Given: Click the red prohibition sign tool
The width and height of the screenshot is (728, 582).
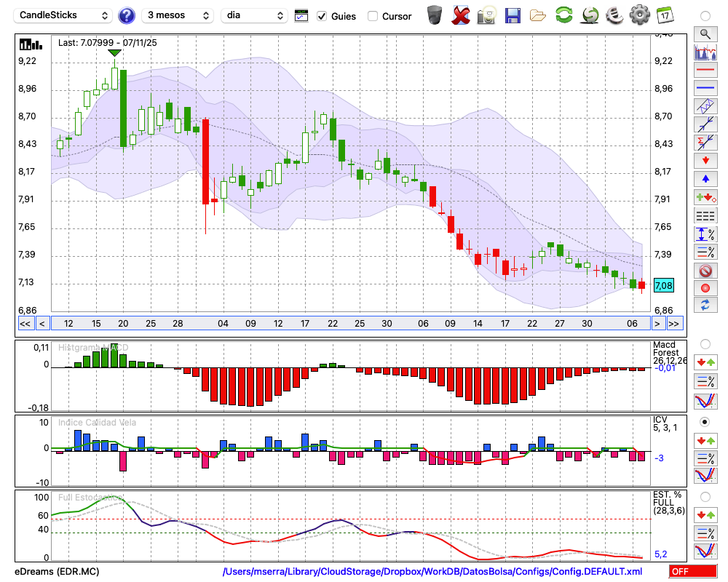Looking at the screenshot, I should pos(705,271).
